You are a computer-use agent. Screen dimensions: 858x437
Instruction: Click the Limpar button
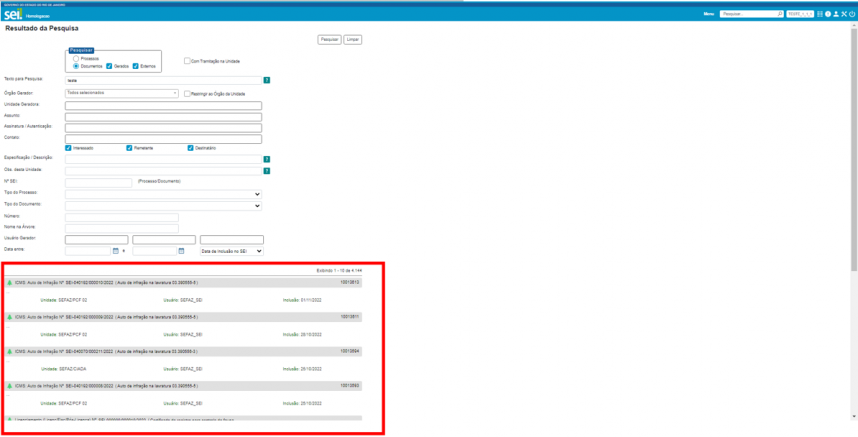(x=353, y=39)
